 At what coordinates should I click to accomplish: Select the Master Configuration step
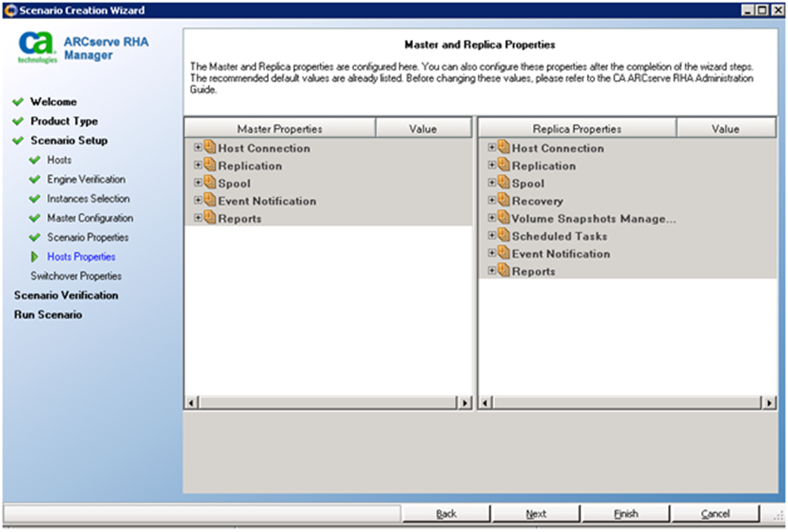tap(90, 218)
